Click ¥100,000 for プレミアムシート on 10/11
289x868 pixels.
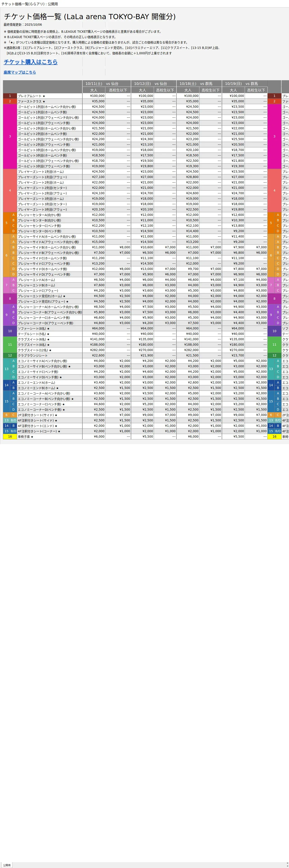94,96
